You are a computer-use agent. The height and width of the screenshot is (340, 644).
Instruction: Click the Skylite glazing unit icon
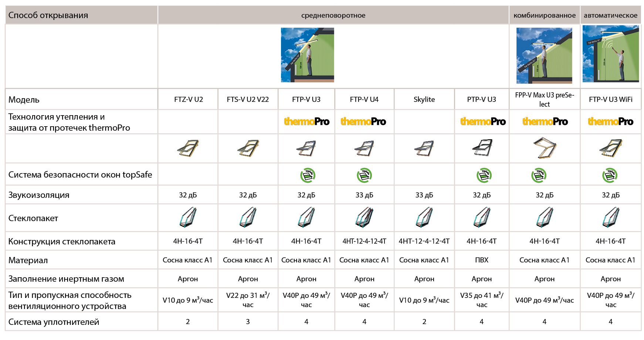coord(424,217)
